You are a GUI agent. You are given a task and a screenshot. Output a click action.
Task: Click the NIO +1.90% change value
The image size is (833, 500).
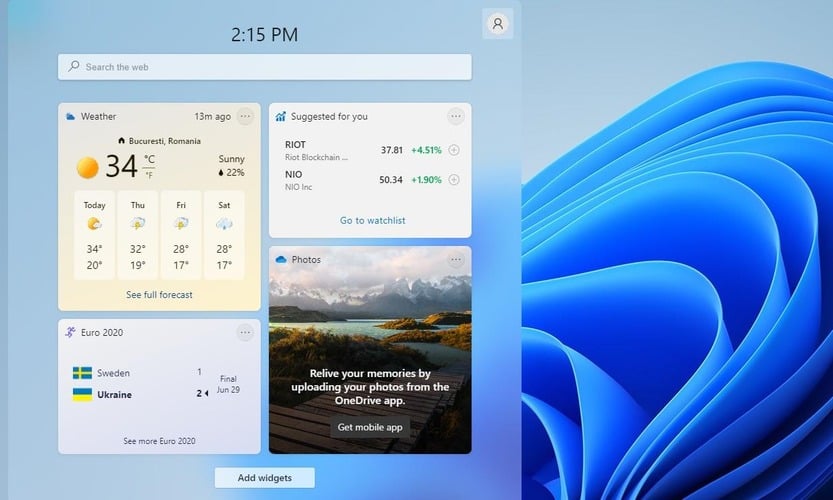[x=426, y=180]
